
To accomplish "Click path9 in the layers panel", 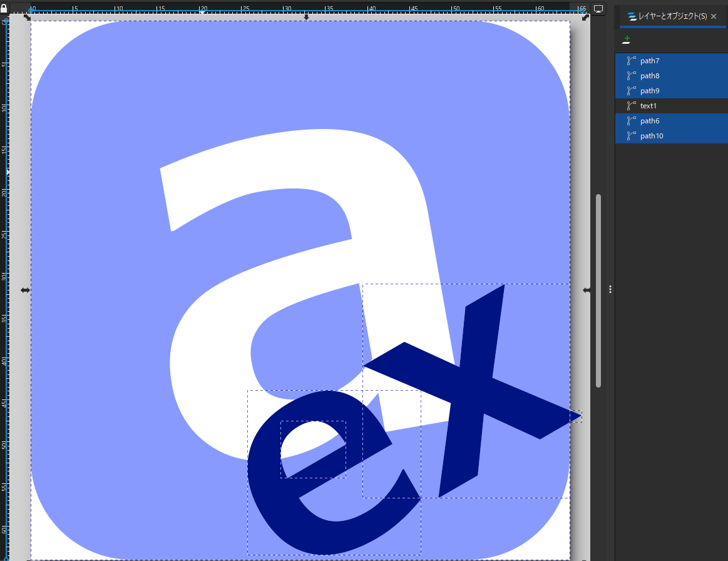I will [x=650, y=91].
